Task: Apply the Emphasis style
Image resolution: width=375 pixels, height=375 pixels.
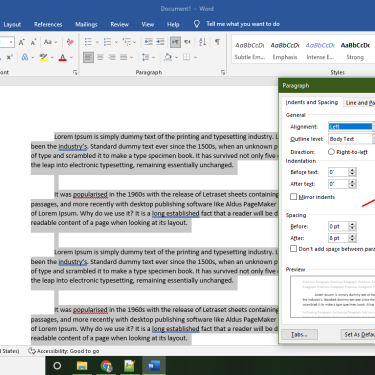Action: (x=285, y=51)
